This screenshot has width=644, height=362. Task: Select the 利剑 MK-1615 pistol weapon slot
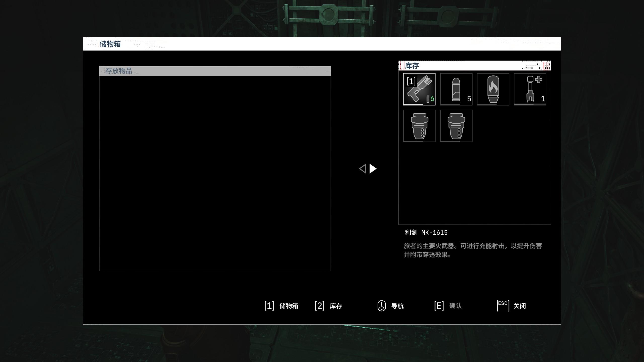pos(419,89)
